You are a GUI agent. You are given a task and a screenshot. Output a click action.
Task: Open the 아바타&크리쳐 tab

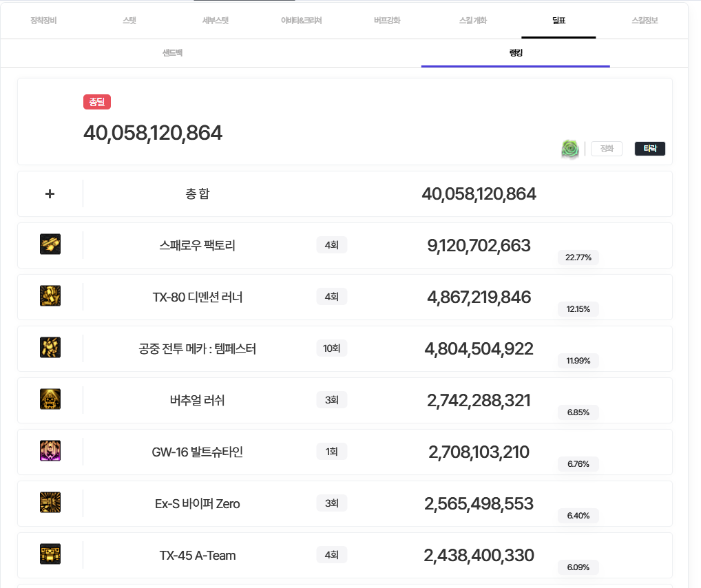tap(301, 21)
